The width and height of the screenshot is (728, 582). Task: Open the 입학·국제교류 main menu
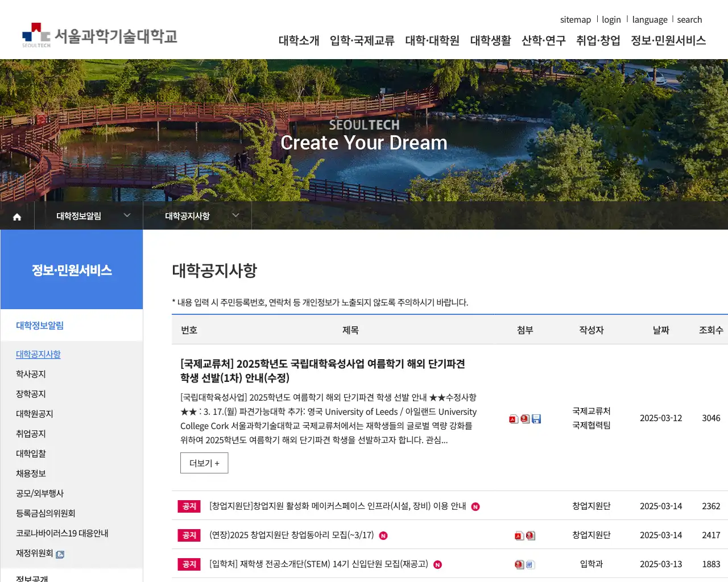[x=362, y=40]
